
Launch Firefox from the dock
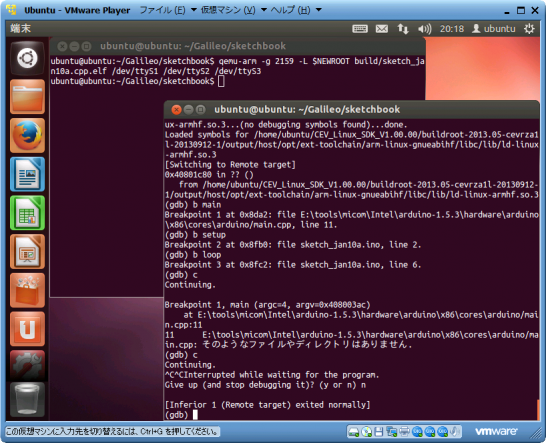27,135
